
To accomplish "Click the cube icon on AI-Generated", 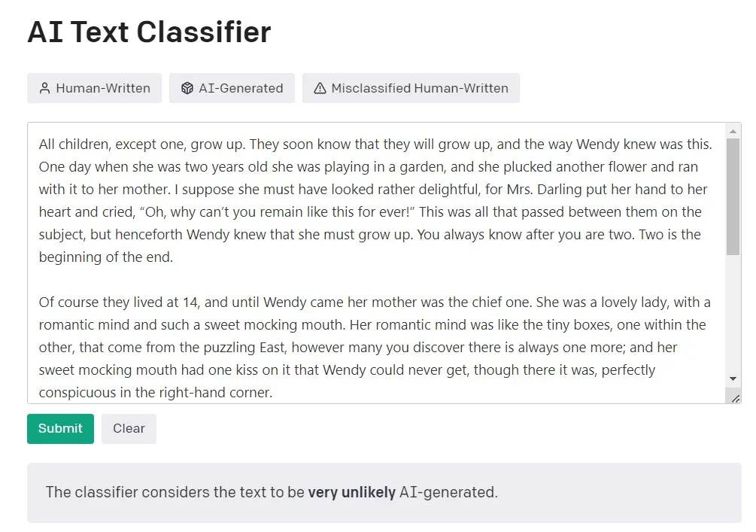I will point(187,88).
